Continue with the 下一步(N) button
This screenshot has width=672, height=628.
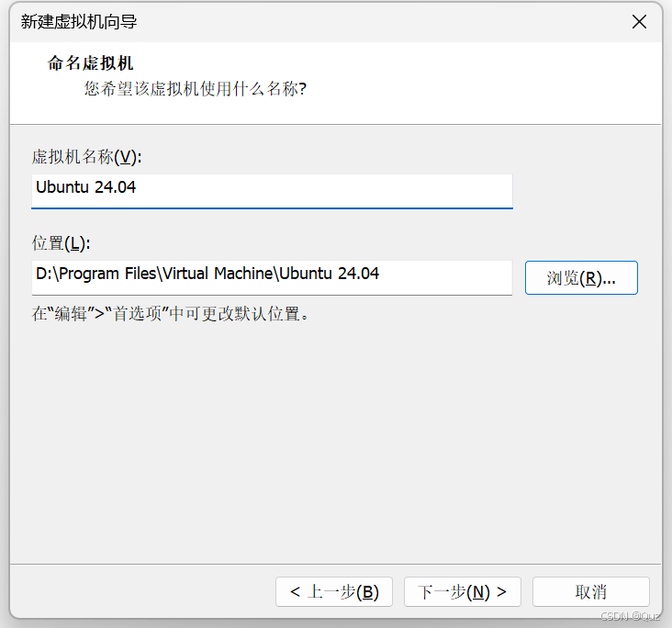pos(463,591)
